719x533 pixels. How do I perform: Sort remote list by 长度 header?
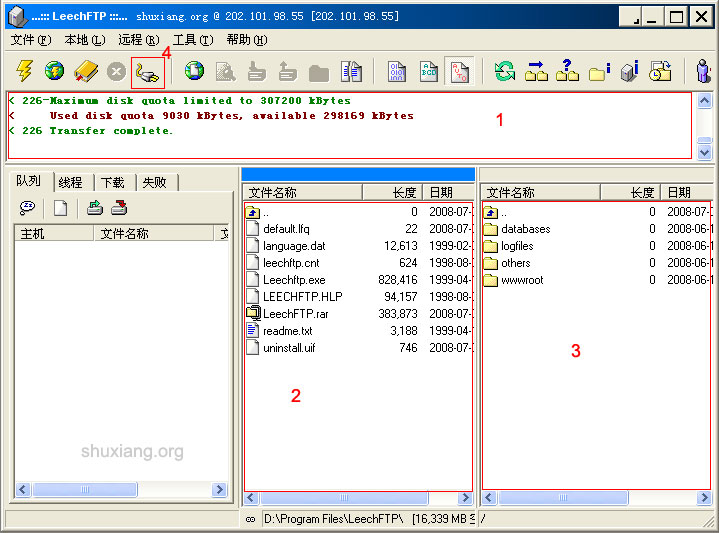pyautogui.click(x=631, y=192)
